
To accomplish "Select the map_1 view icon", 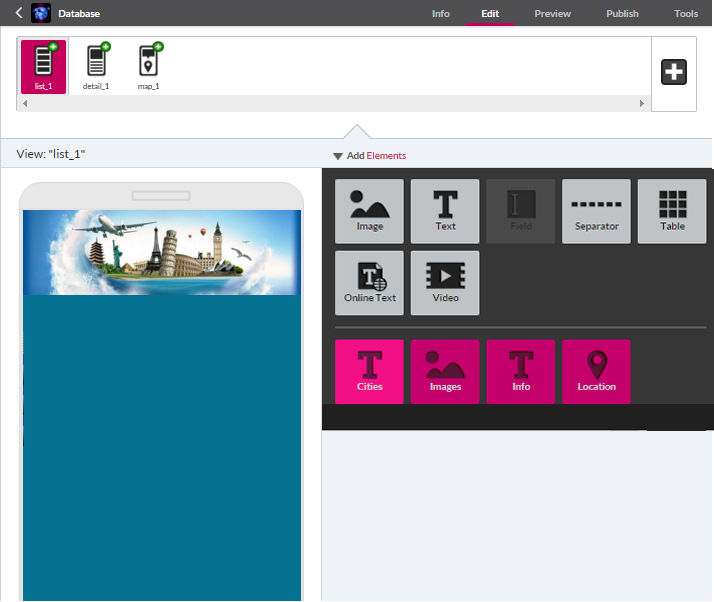I will pyautogui.click(x=149, y=66).
